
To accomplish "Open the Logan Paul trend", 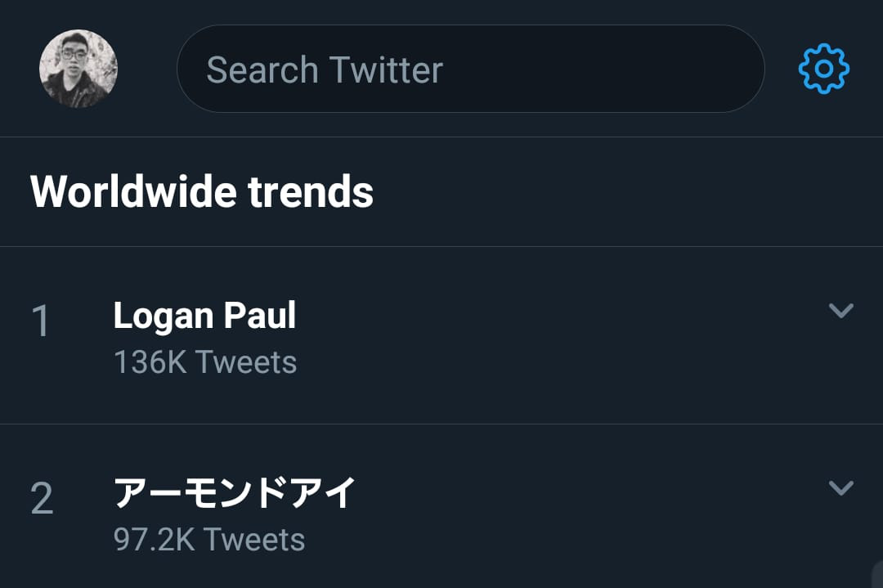I will (x=205, y=316).
